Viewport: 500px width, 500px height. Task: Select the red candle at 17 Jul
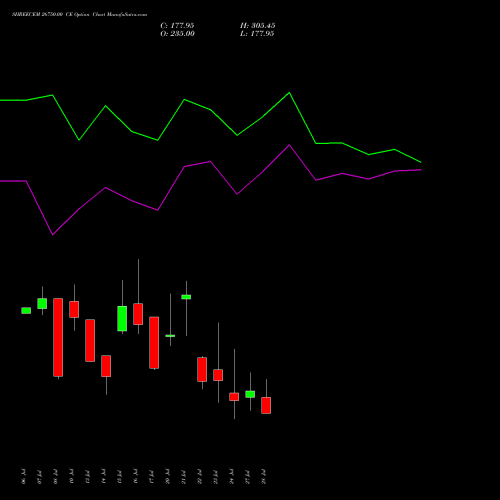154,342
